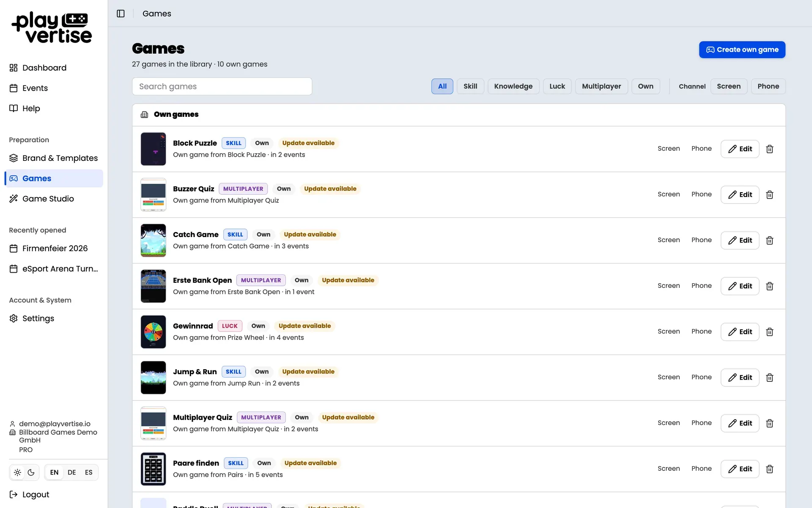The width and height of the screenshot is (812, 508).
Task: Open Game Studio from the sidebar
Action: [54, 199]
